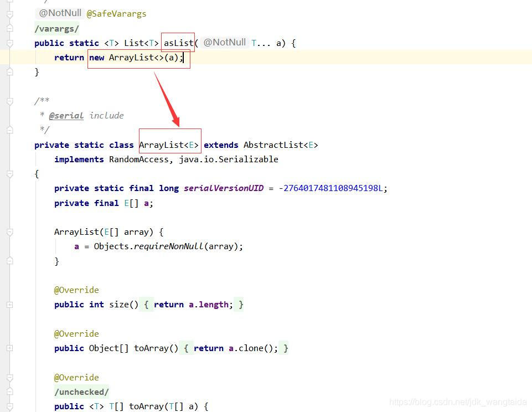The height and width of the screenshot is (412, 532).
Task: Click ArrayList<E> inside the red rectangle
Action: (x=169, y=145)
